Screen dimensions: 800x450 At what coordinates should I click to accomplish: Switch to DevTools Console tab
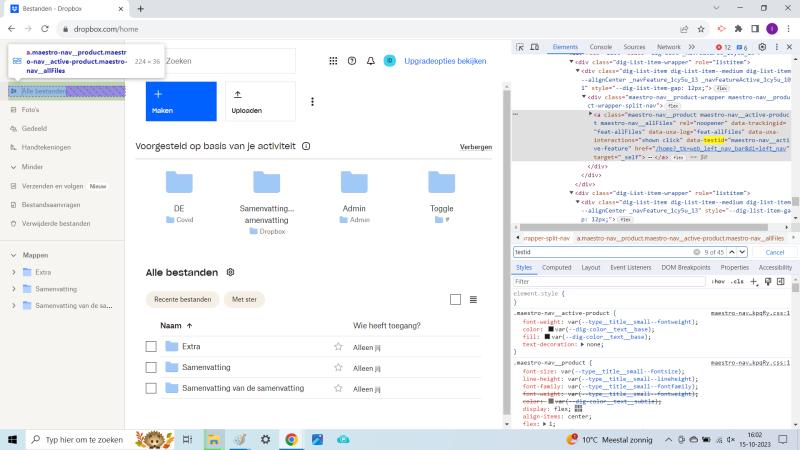pyautogui.click(x=601, y=47)
